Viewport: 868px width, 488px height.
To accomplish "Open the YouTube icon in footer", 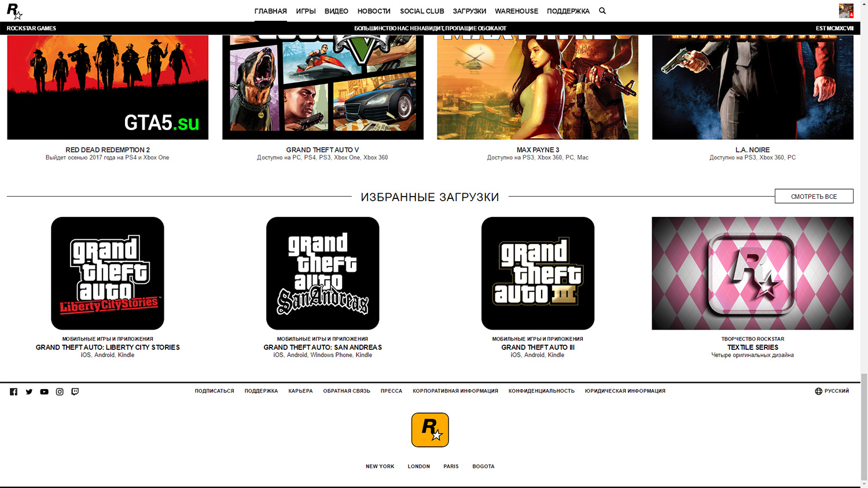I will (x=44, y=391).
